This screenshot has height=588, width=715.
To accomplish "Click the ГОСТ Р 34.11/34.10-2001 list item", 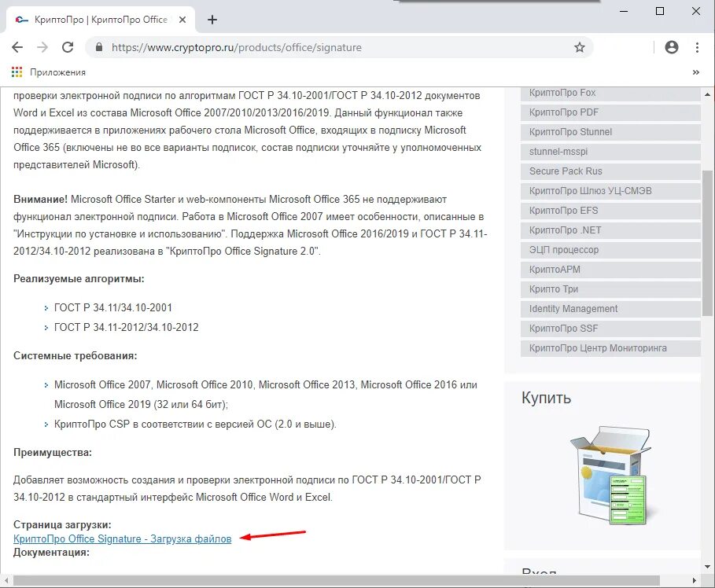I will [x=113, y=307].
